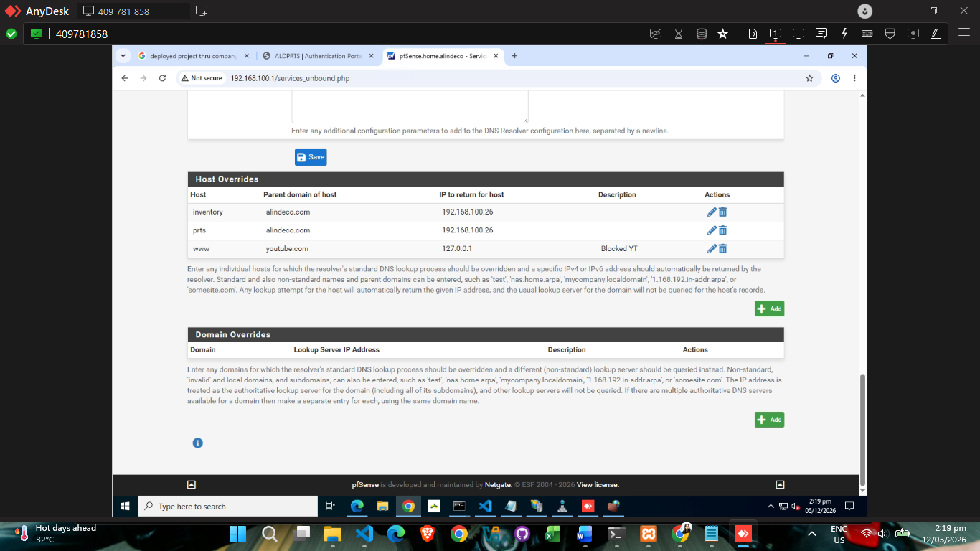Save the DNS Resolver settings

[x=311, y=157]
